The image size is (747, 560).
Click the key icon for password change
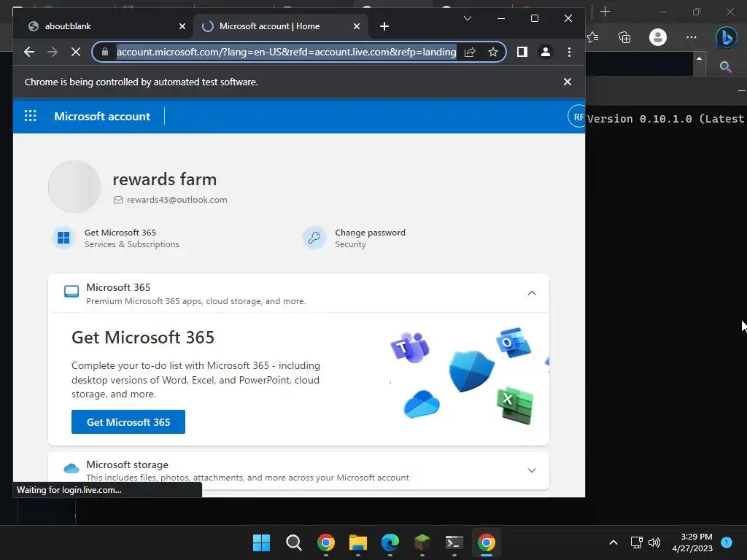coord(314,238)
